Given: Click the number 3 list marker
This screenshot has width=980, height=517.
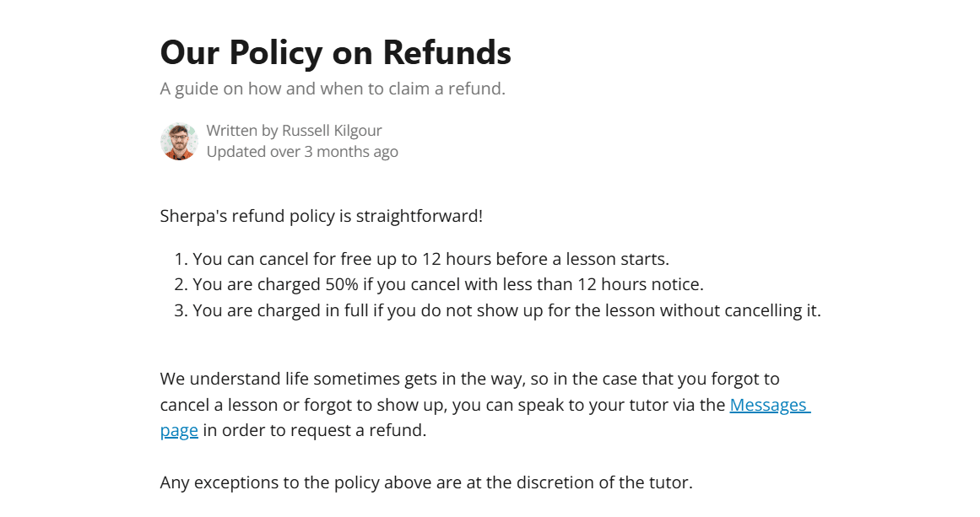Looking at the screenshot, I should pyautogui.click(x=180, y=310).
